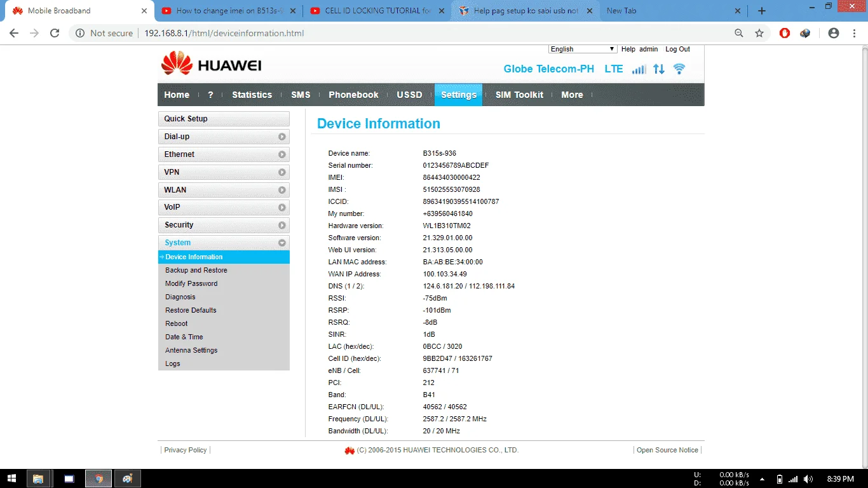This screenshot has height=488, width=868.
Task: Open Quick Setup in the sidebar
Action: [224, 119]
